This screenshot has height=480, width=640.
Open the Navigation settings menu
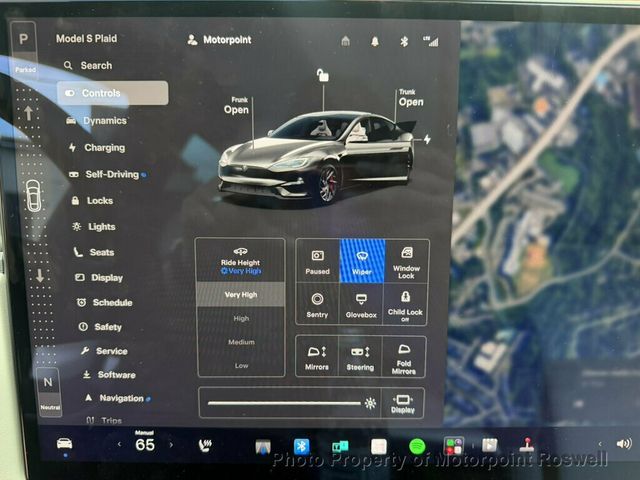coord(117,398)
